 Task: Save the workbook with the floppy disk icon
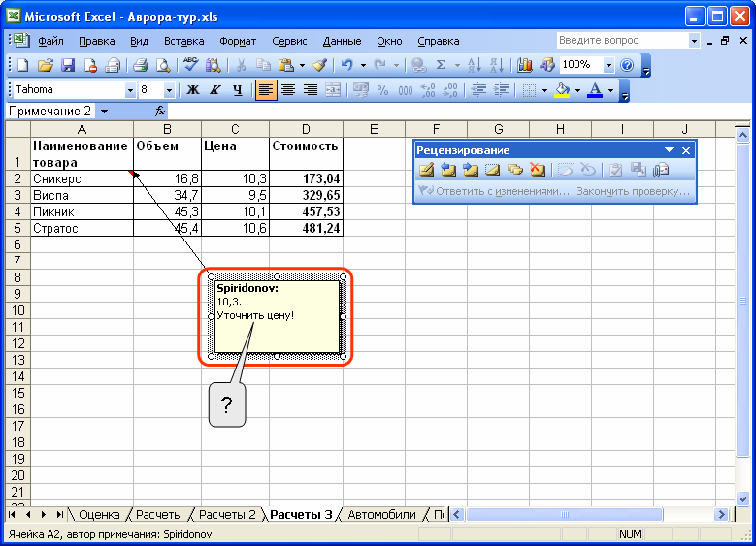click(x=68, y=65)
